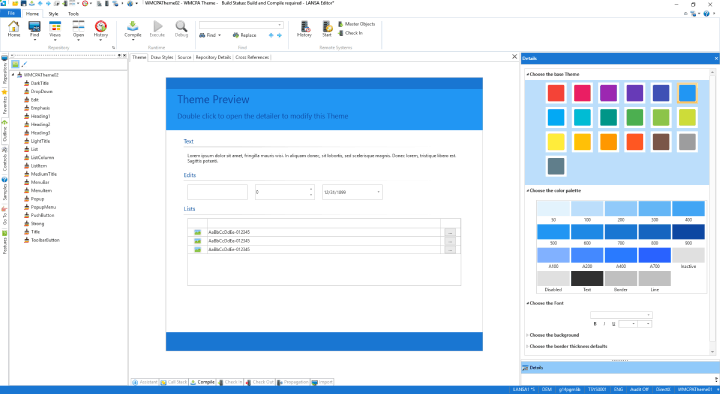The image size is (720, 394).
Task: Choose the red base theme swatch
Action: [x=556, y=93]
